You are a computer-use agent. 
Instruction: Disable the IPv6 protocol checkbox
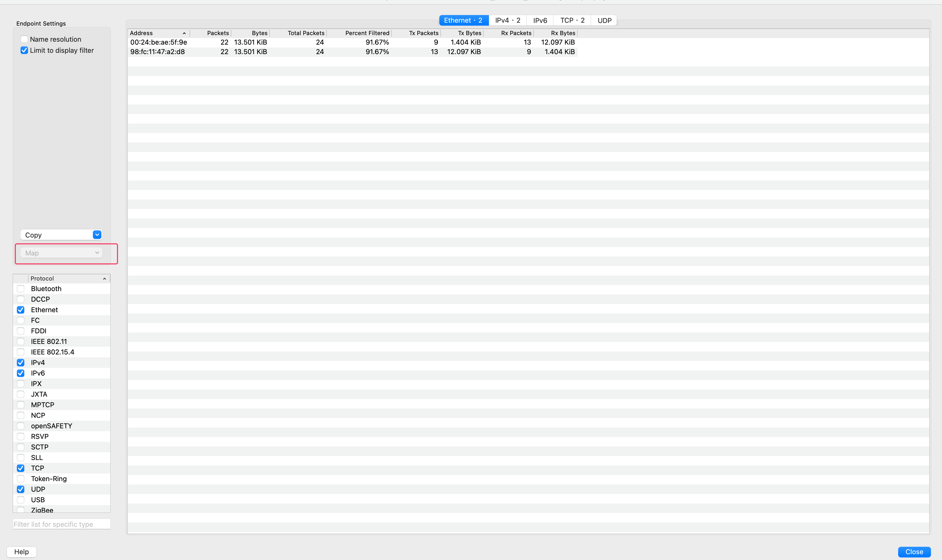21,373
